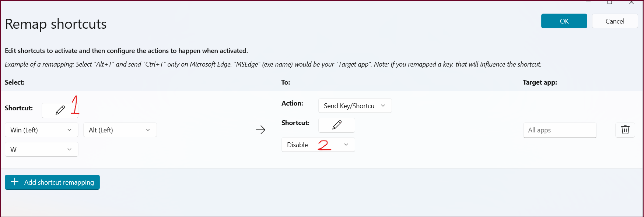Click Add shortcut remapping
This screenshot has width=644, height=217.
52,182
